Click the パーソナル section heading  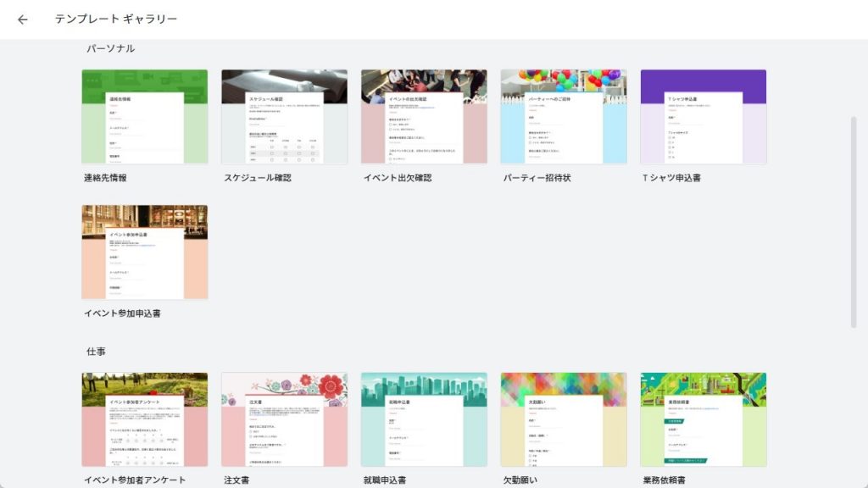111,48
